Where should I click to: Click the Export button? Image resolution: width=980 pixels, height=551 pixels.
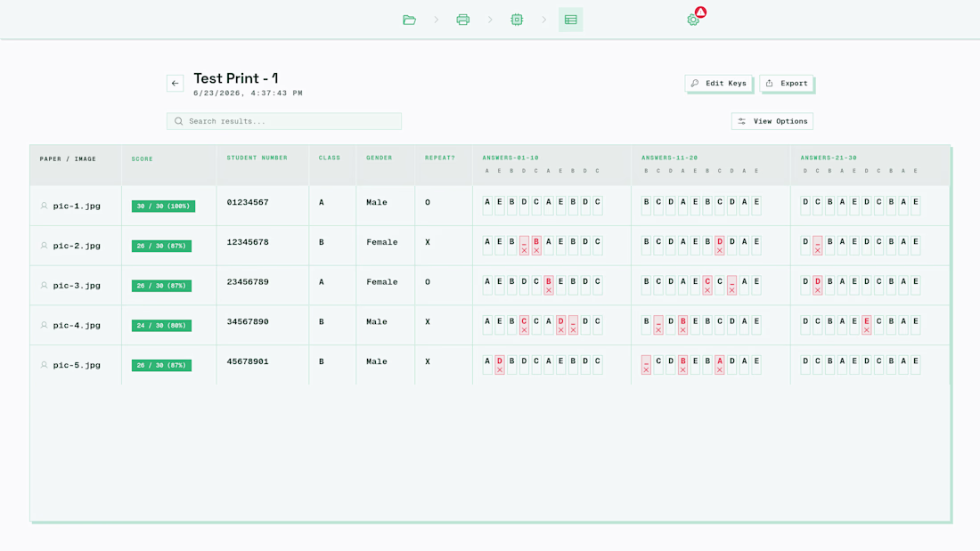tap(787, 83)
